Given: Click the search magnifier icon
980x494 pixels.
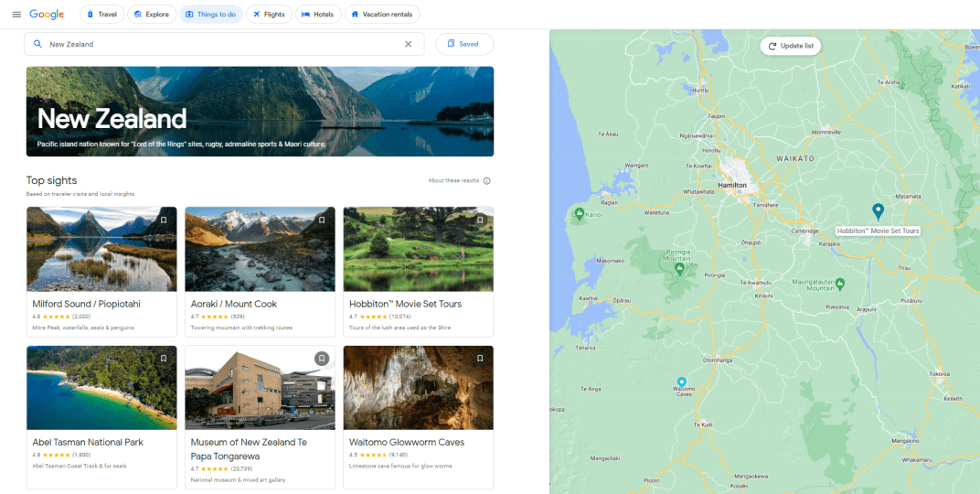Looking at the screenshot, I should point(37,45).
